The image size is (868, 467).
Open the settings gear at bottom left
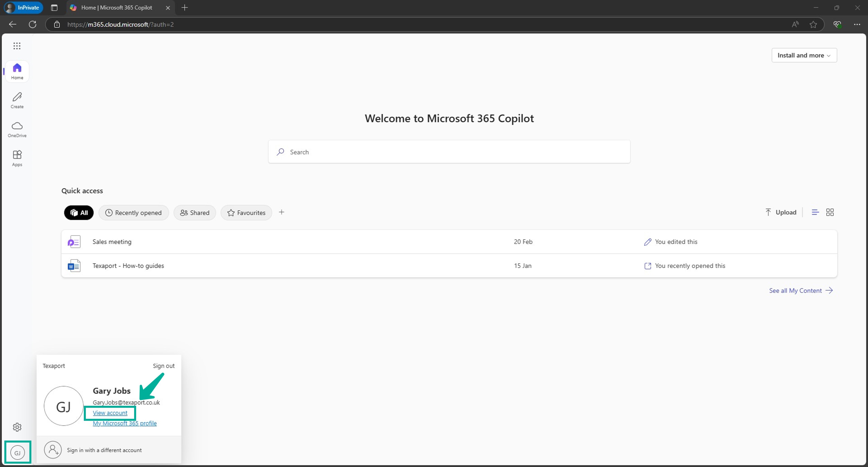17,427
